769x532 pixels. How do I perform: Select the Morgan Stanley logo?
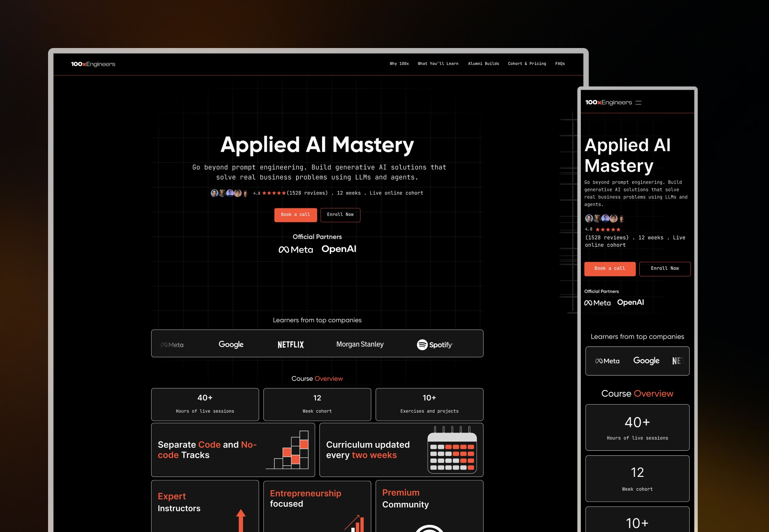[x=359, y=344]
